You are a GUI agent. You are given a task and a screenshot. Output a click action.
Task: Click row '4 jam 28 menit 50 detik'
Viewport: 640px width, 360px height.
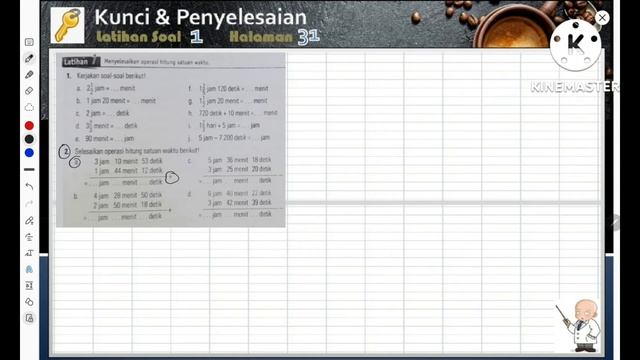click(x=128, y=196)
